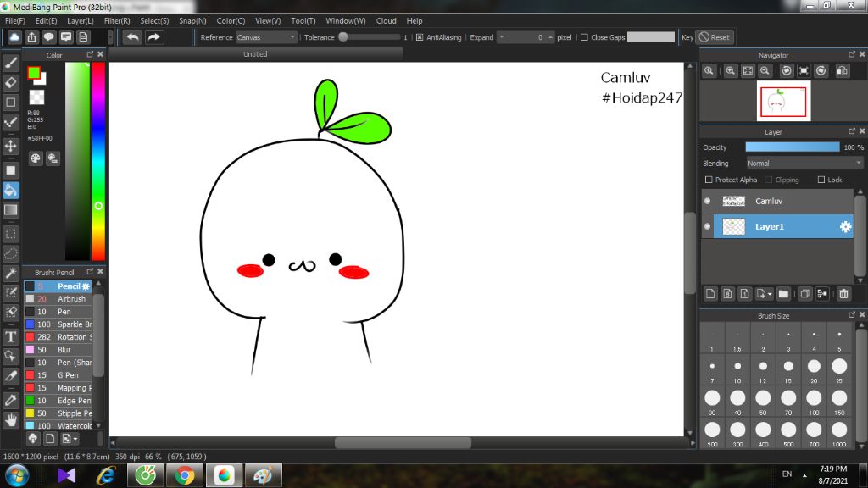The width and height of the screenshot is (868, 488).
Task: Open the Cloud menu
Action: (x=386, y=21)
